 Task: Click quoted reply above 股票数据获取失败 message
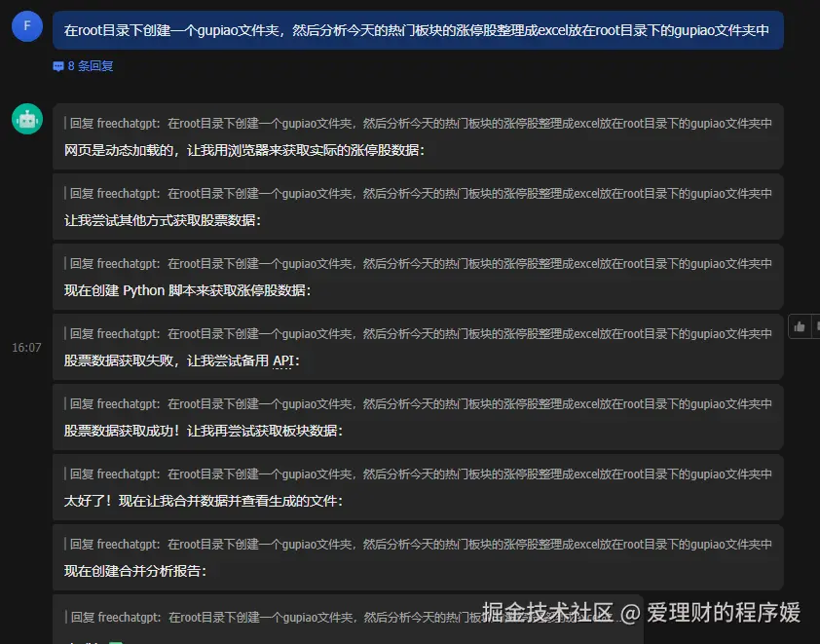pyautogui.click(x=419, y=334)
